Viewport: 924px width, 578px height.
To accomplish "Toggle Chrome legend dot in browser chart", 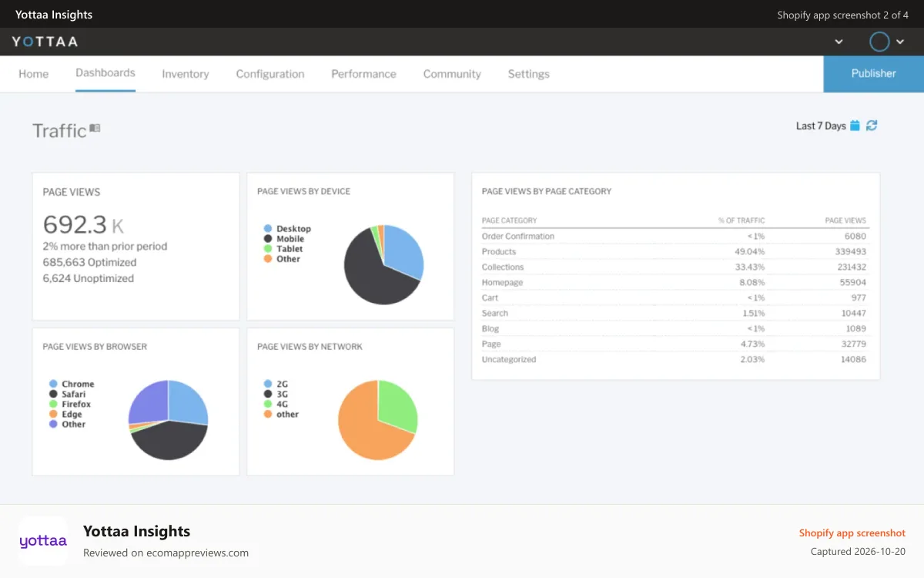I will tap(53, 384).
